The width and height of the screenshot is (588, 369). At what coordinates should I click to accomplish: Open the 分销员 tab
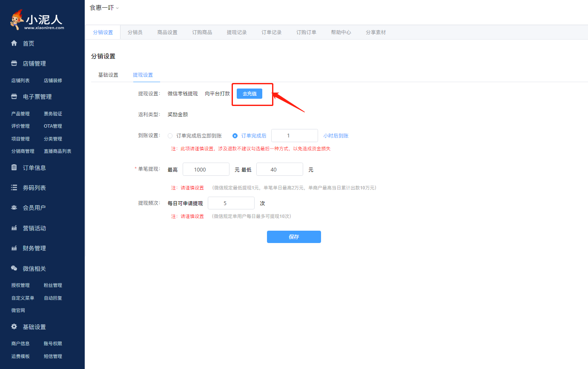135,32
